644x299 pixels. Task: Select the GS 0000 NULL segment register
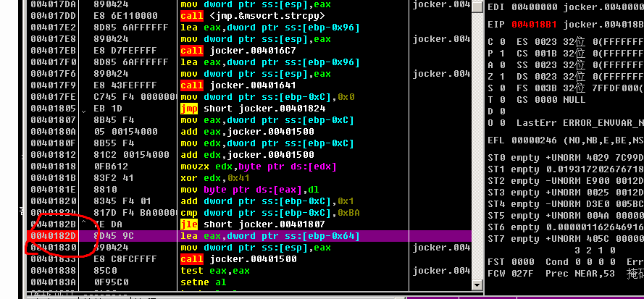pyautogui.click(x=551, y=99)
